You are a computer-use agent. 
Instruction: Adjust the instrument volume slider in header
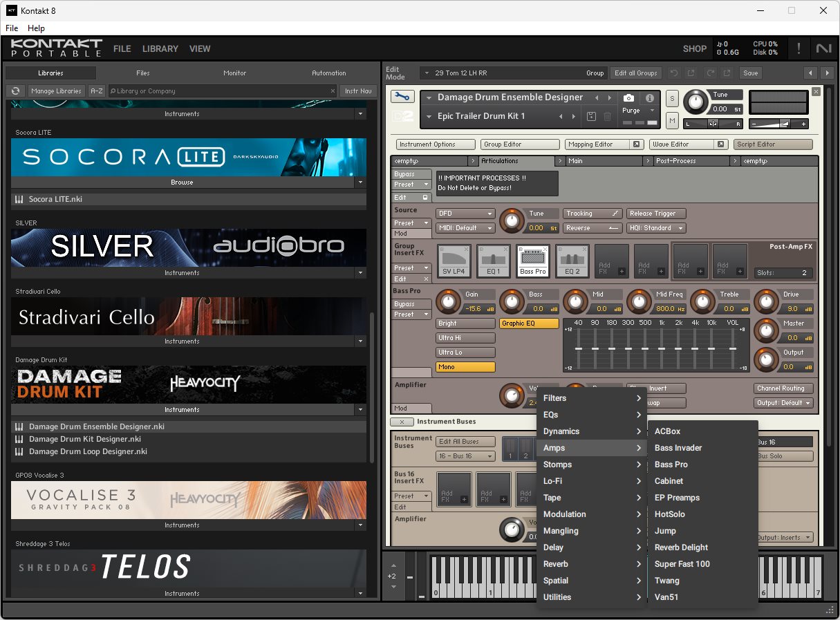click(x=779, y=124)
